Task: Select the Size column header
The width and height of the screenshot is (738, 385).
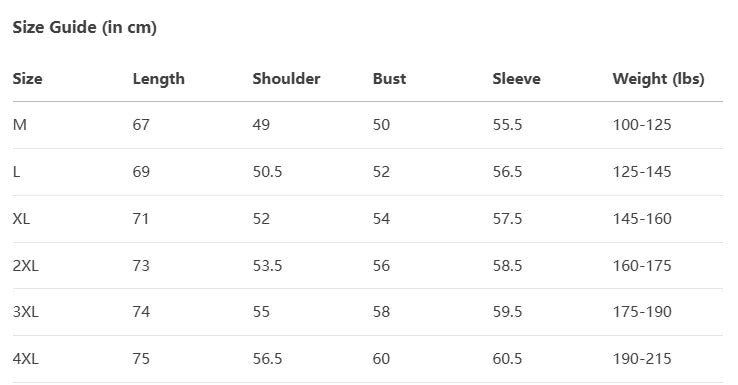Action: (x=27, y=79)
